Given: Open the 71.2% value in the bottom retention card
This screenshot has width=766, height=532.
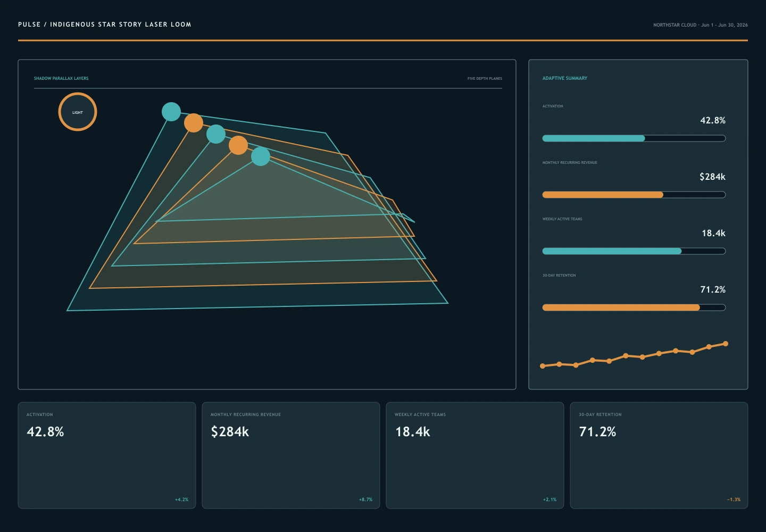Looking at the screenshot, I should (x=597, y=432).
